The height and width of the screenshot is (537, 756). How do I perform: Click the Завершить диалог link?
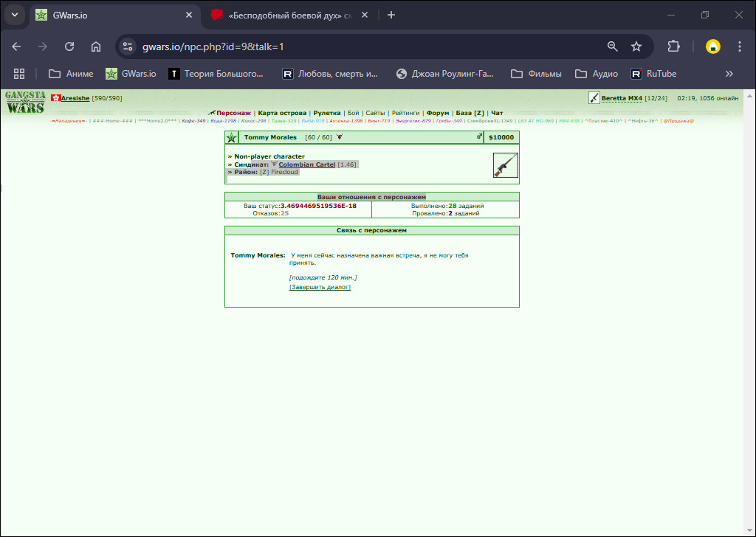click(x=320, y=287)
